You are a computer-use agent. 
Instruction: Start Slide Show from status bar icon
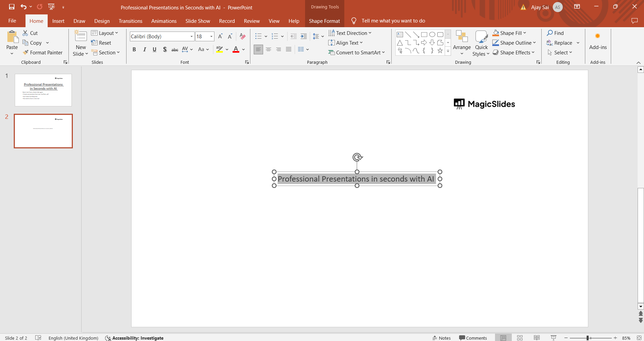(x=553, y=338)
